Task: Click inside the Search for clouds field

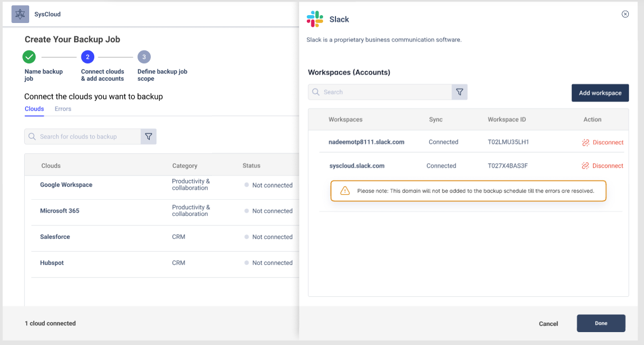Action: [84, 136]
